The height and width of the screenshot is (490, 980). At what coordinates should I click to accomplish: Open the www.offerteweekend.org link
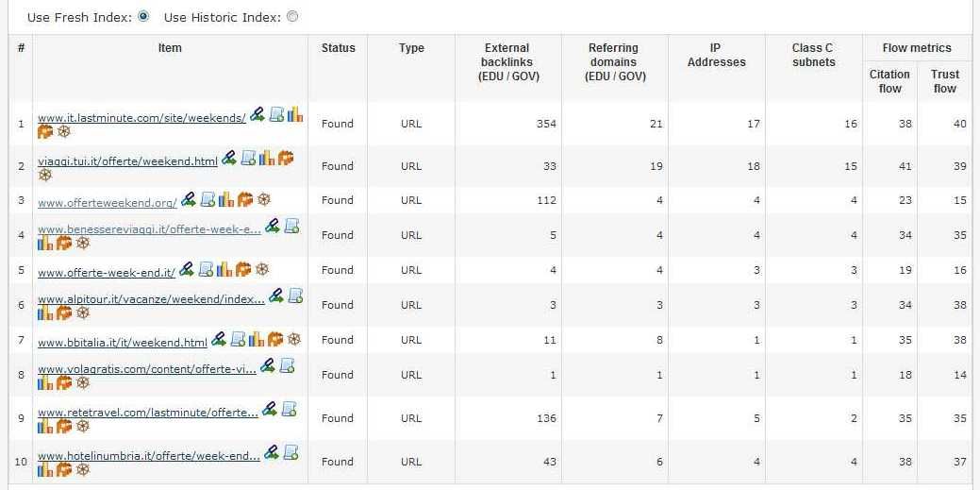pyautogui.click(x=108, y=203)
